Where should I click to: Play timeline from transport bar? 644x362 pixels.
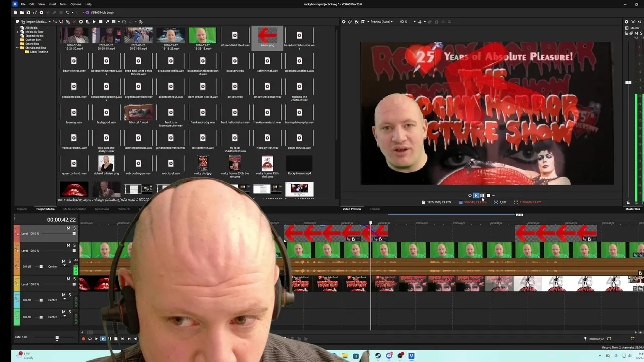tap(103, 339)
